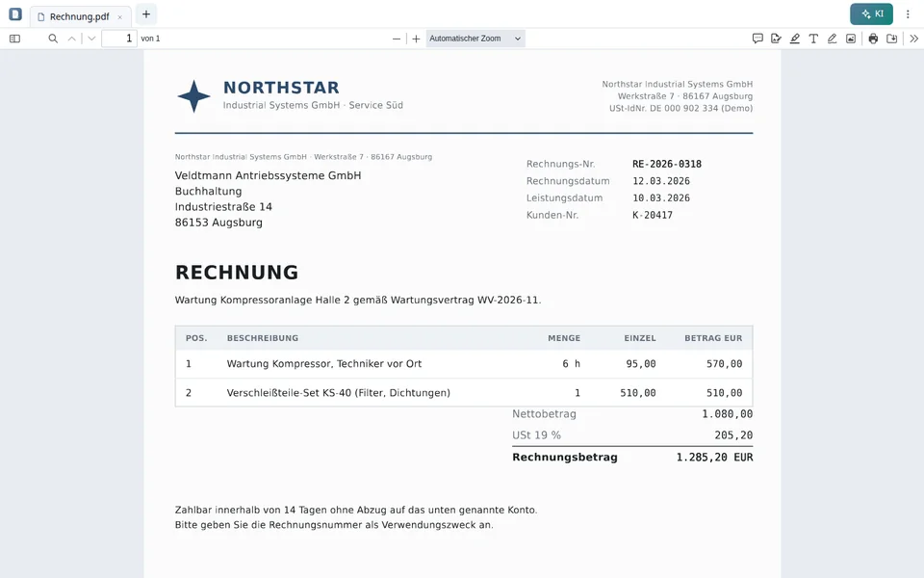924x578 pixels.
Task: Close the Rechnung.pdf tab
Action: (x=119, y=17)
